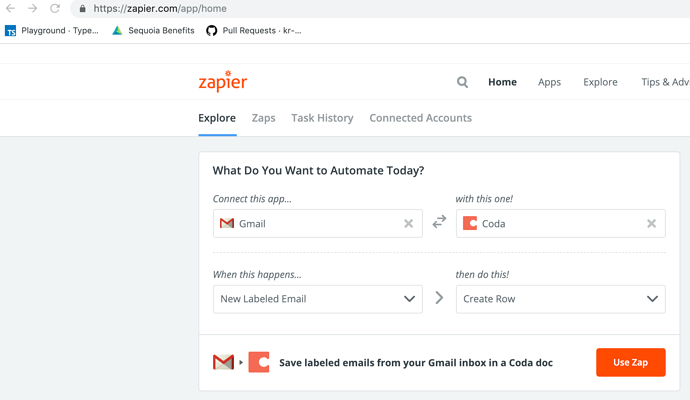Open the Explore menu in header

pos(600,82)
